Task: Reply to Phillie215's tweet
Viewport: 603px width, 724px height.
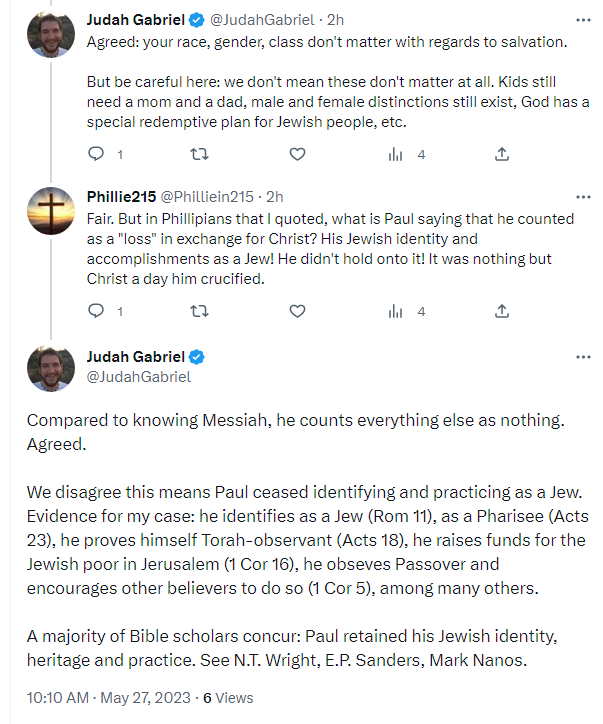Action: (97, 311)
